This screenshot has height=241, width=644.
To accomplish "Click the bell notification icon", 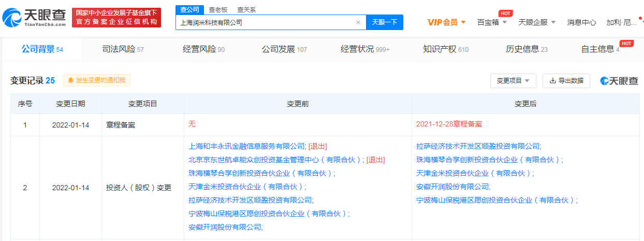I will click(70, 80).
